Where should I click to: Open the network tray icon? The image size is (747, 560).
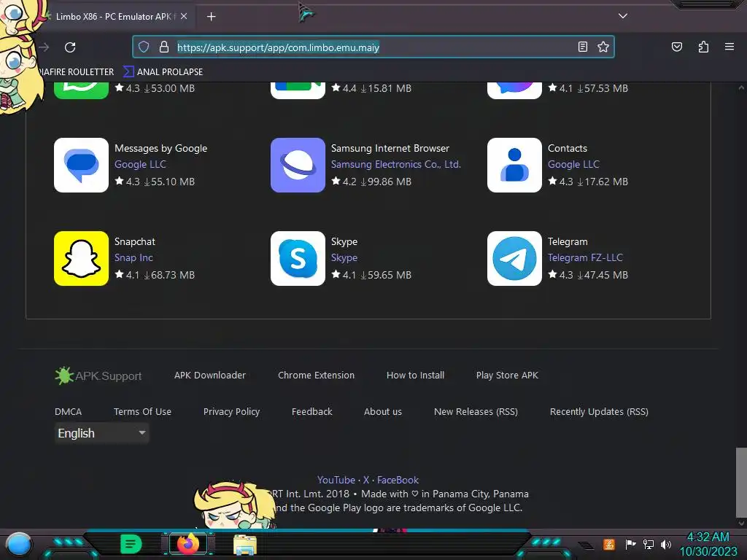coord(649,544)
